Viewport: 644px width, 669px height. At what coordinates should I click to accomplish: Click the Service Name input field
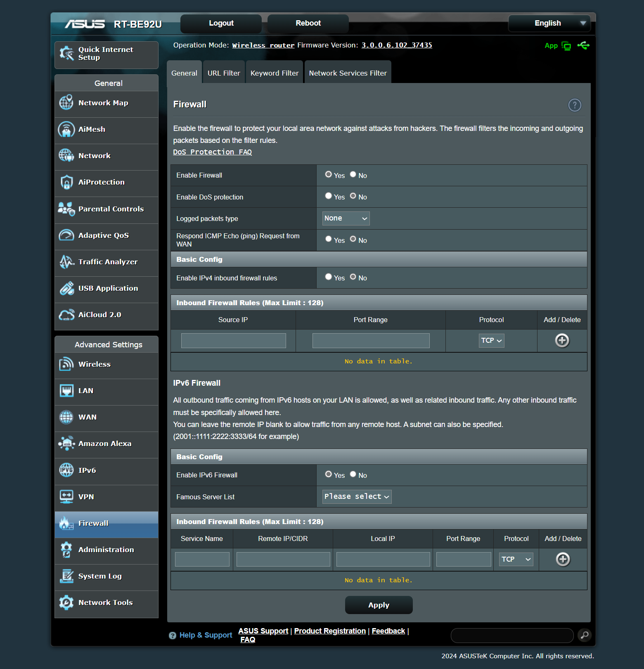[x=202, y=560]
